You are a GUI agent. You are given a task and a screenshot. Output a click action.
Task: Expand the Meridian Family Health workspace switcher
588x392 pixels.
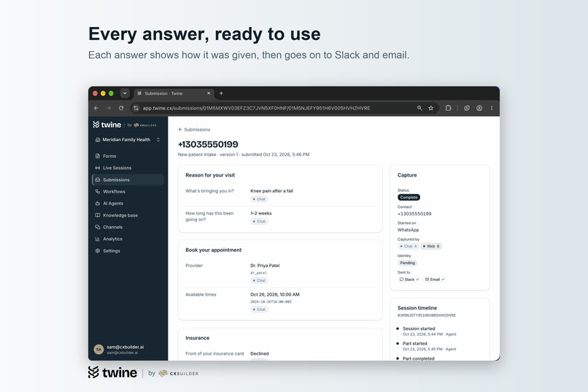128,139
